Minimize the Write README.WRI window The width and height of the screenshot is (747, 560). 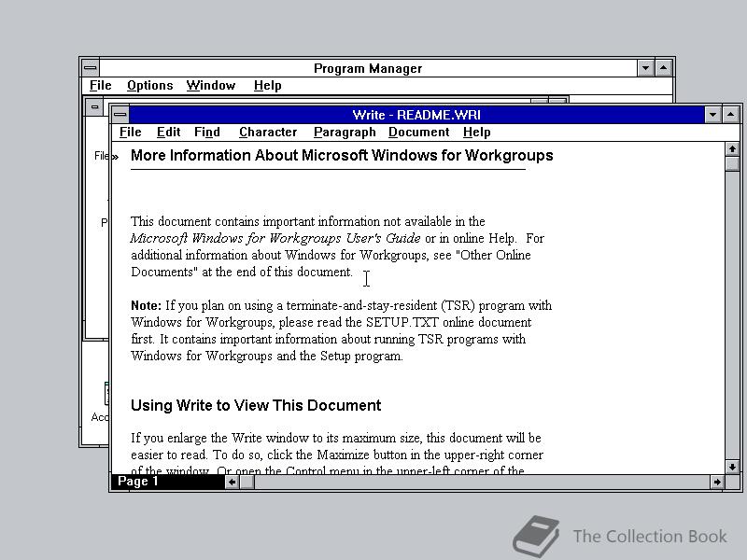point(712,114)
